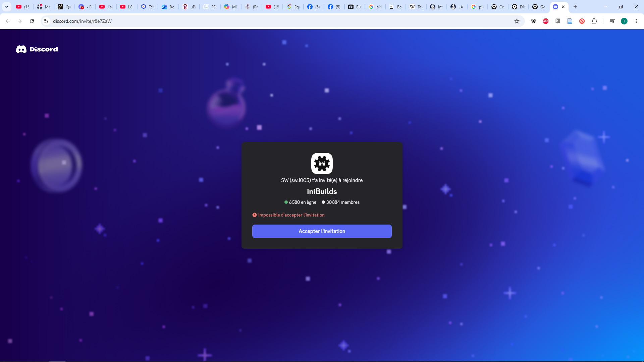Switch to the record-icon 'D' tab
The height and width of the screenshot is (362, 644).
click(85, 7)
